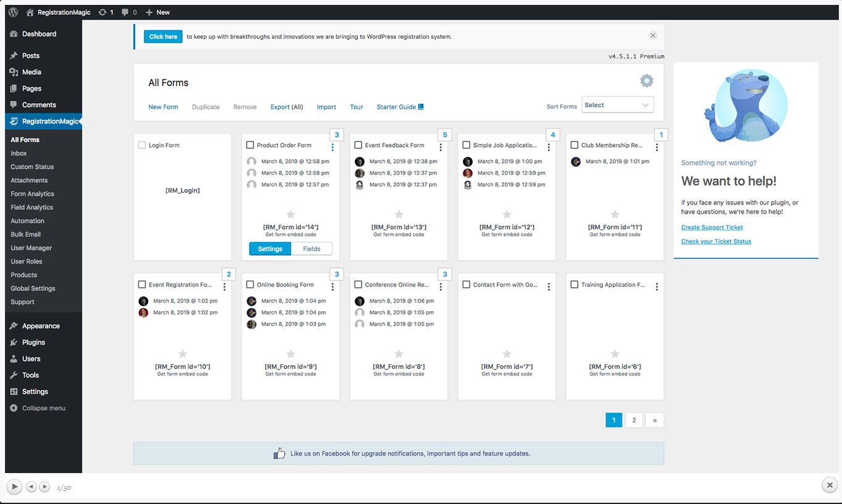Click Export (All) link
Image resolution: width=842 pixels, height=504 pixels.
point(287,107)
